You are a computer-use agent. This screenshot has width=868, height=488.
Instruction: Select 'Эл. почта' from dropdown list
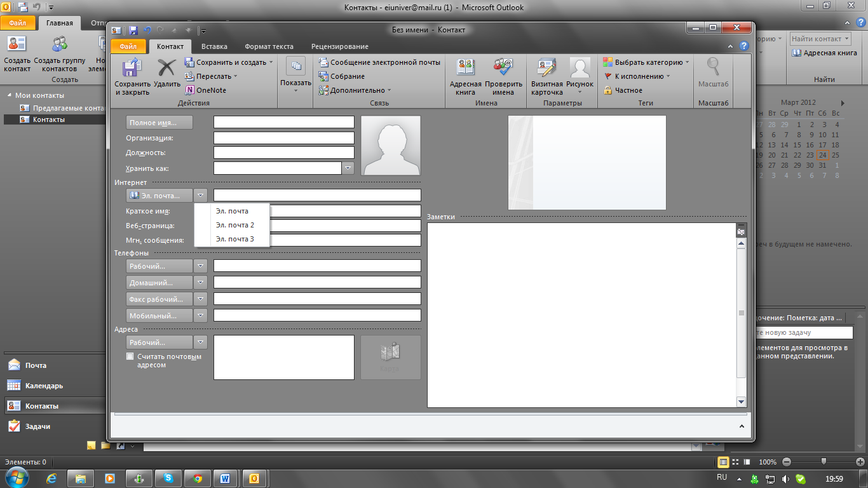pos(232,211)
